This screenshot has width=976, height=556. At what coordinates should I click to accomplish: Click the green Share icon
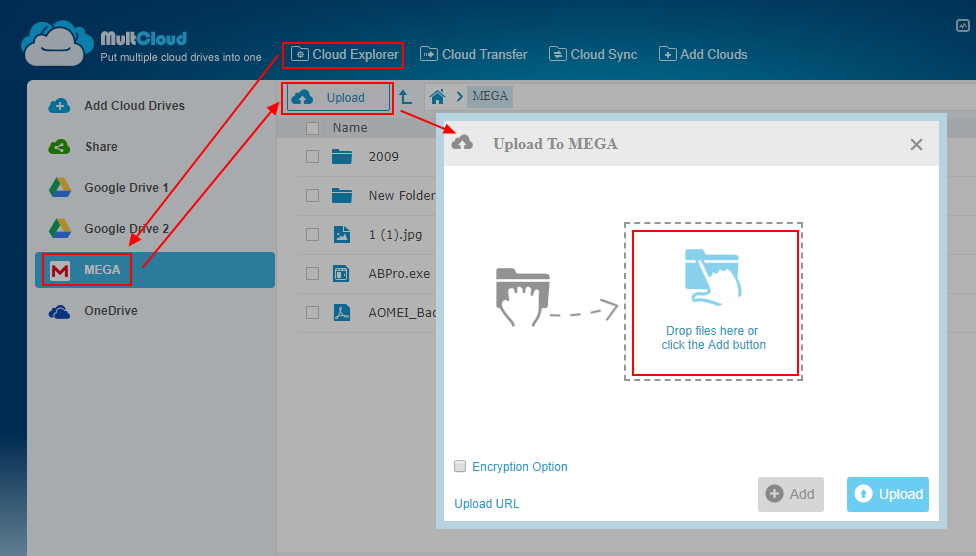click(x=59, y=147)
